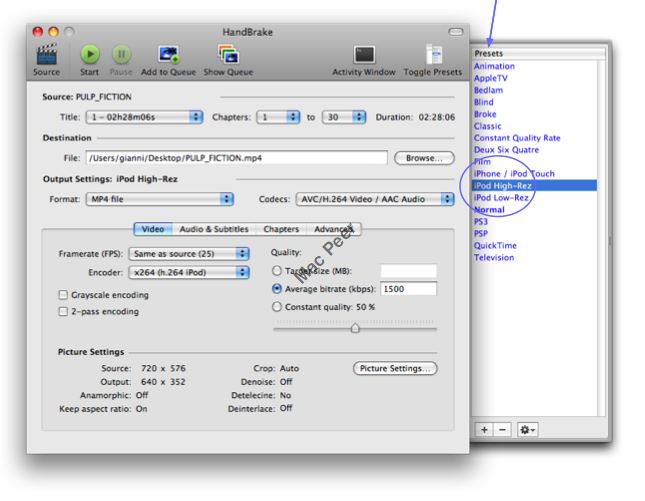Open the starting Chapters dropdown showing 1

(x=278, y=117)
